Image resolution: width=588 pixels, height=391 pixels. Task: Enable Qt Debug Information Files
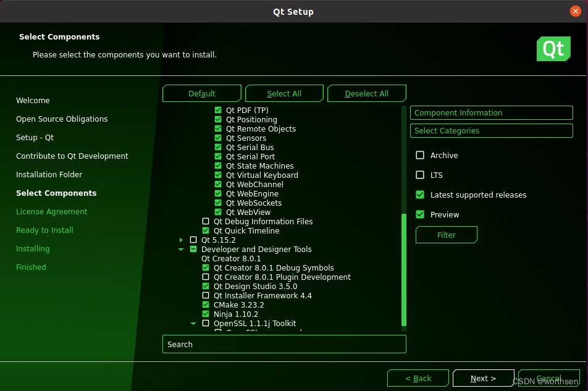tap(206, 221)
